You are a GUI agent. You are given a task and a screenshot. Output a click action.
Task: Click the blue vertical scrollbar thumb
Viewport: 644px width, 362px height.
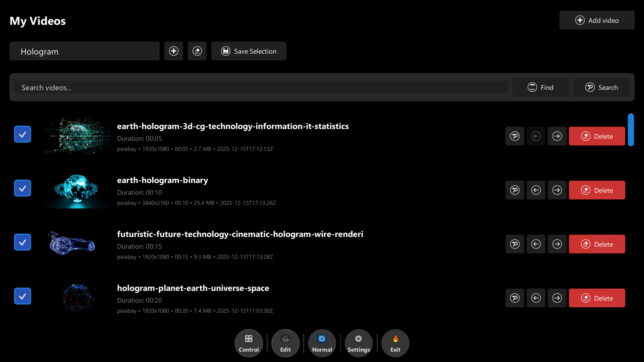(x=631, y=130)
